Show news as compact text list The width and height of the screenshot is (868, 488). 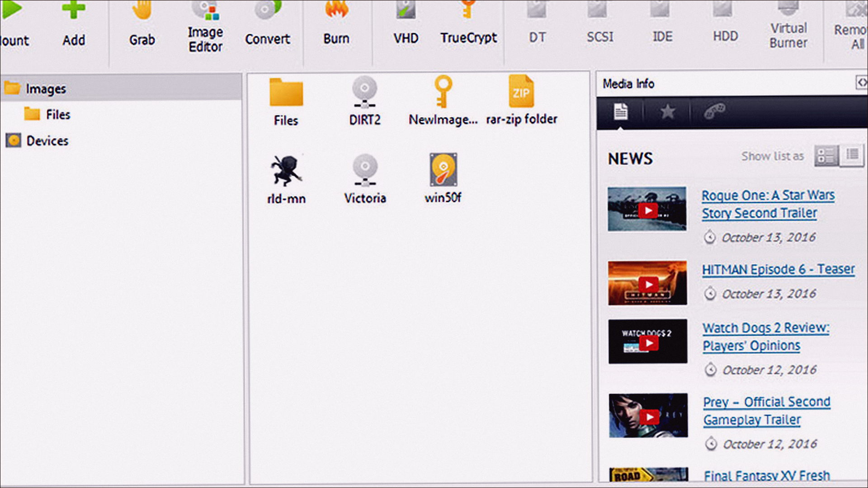point(852,155)
